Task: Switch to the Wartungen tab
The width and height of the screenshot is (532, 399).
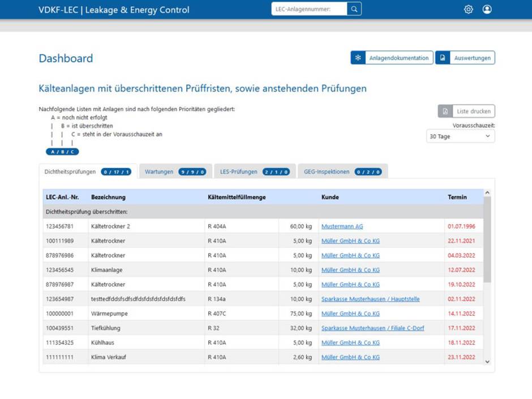Action: coord(175,171)
